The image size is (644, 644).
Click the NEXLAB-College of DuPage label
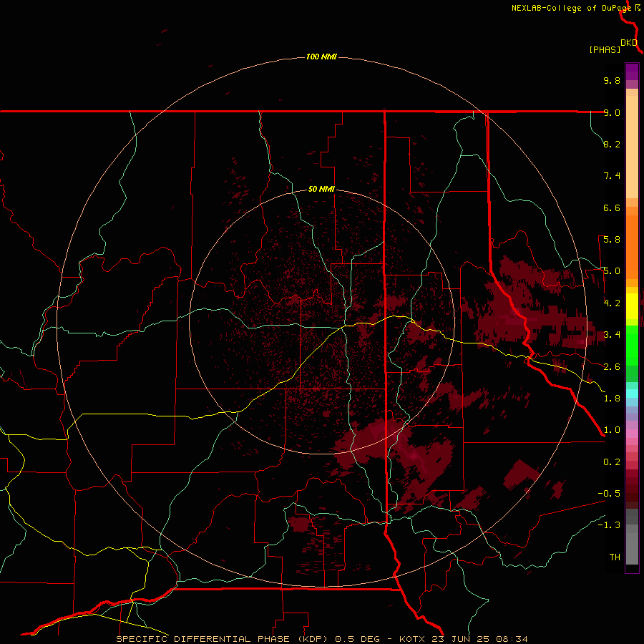point(571,8)
